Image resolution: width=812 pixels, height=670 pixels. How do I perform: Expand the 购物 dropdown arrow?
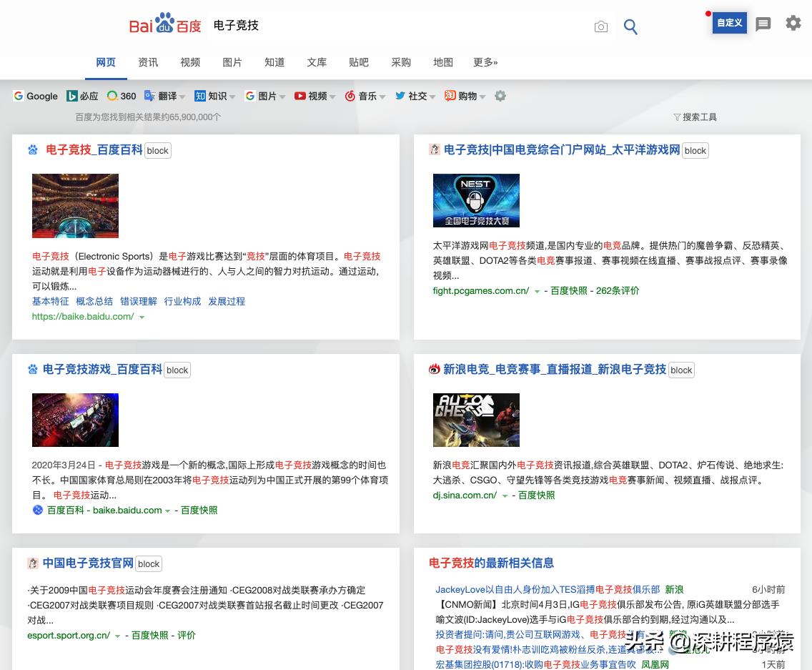pos(482,97)
